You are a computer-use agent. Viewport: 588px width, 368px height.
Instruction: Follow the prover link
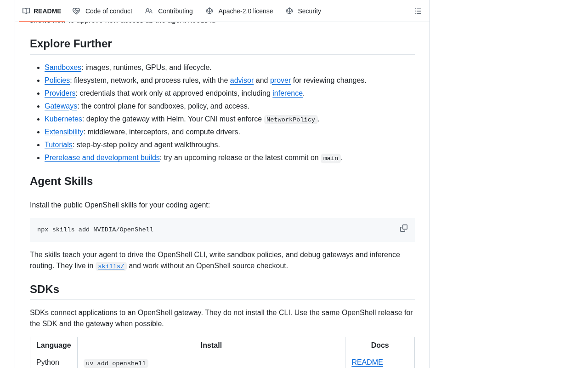click(x=280, y=80)
